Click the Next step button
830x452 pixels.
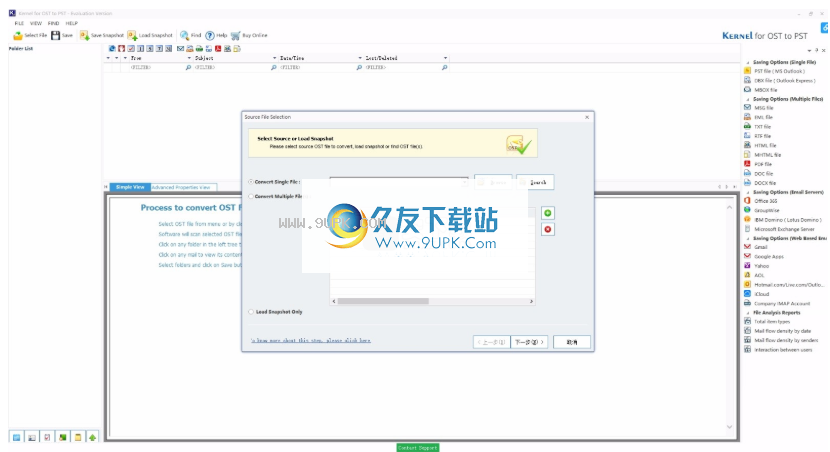click(x=529, y=342)
